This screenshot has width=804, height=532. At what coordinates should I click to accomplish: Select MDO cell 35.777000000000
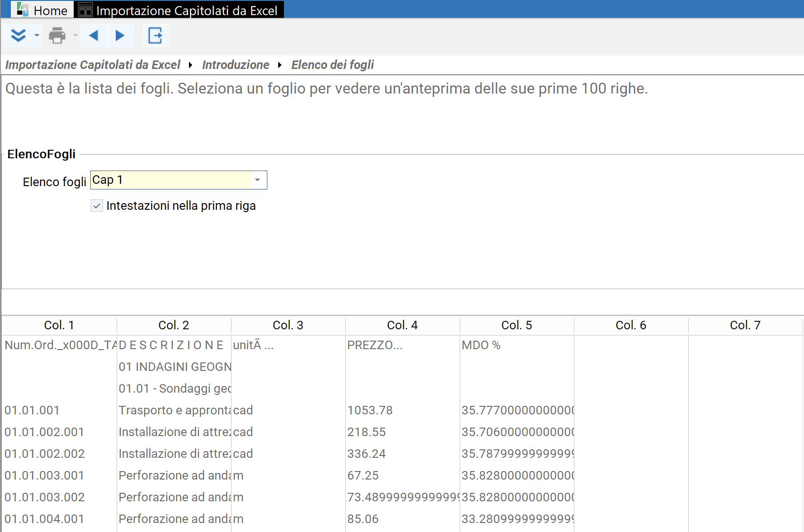point(517,410)
